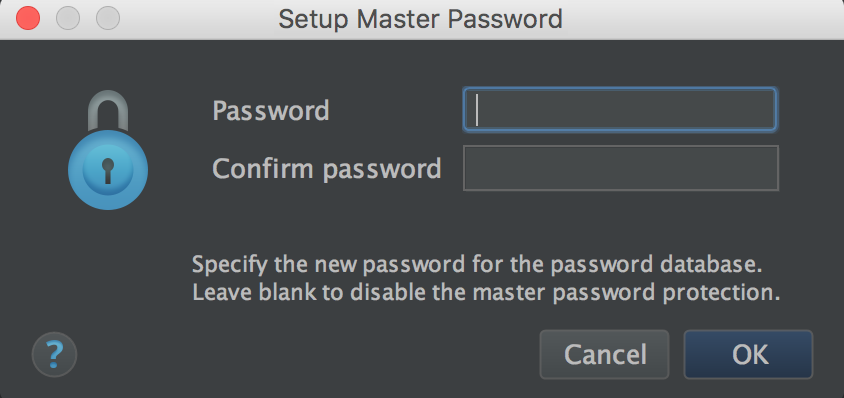
Task: Open help via the question mark icon
Action: [x=54, y=354]
